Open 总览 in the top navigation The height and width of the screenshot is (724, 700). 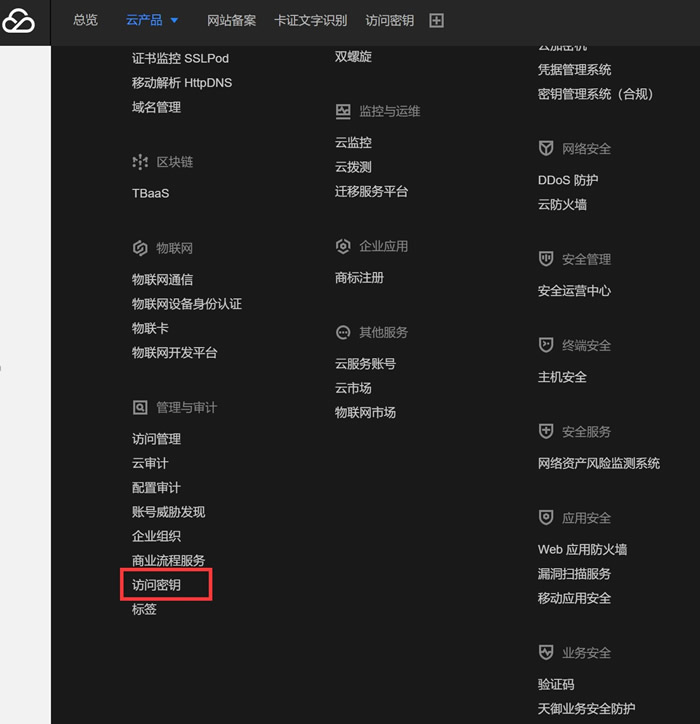[x=85, y=21]
